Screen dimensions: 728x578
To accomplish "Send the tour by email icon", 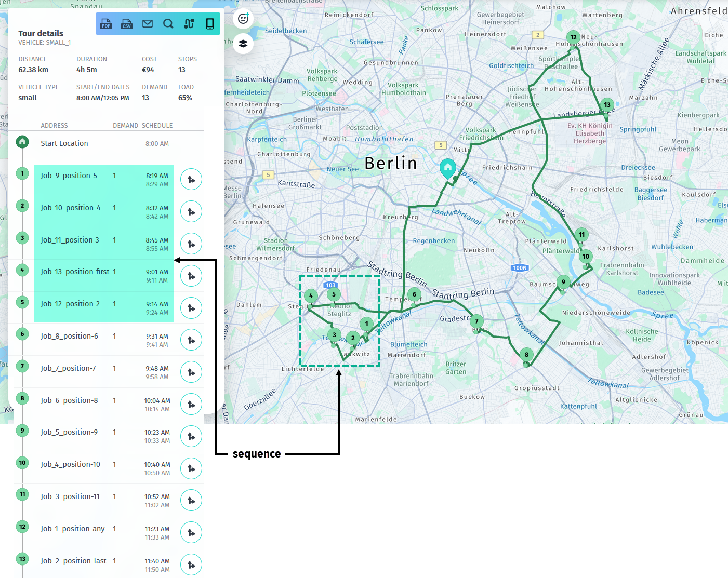I will click(x=148, y=23).
